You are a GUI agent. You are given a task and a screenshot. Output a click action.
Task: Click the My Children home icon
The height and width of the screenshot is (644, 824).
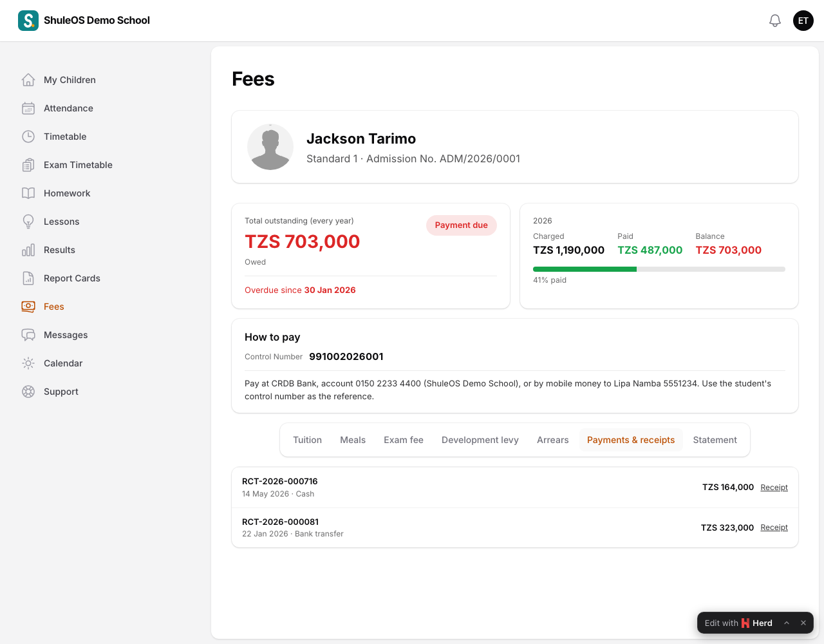[28, 80]
